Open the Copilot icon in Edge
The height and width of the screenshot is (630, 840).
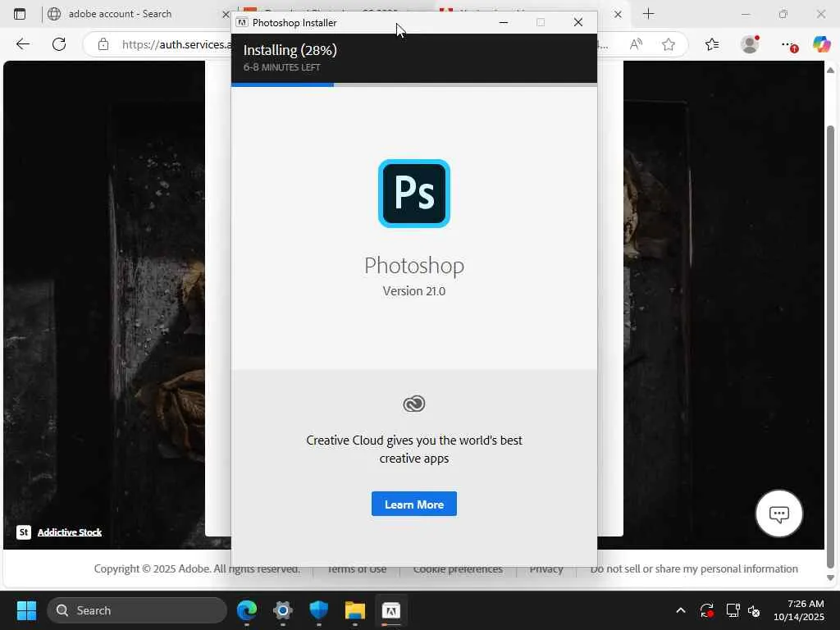coord(821,44)
